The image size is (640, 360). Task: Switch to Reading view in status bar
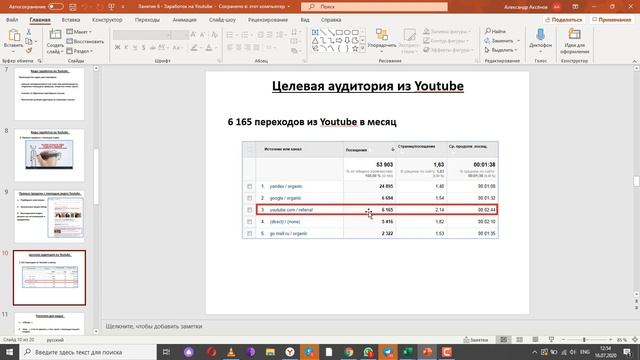point(535,340)
